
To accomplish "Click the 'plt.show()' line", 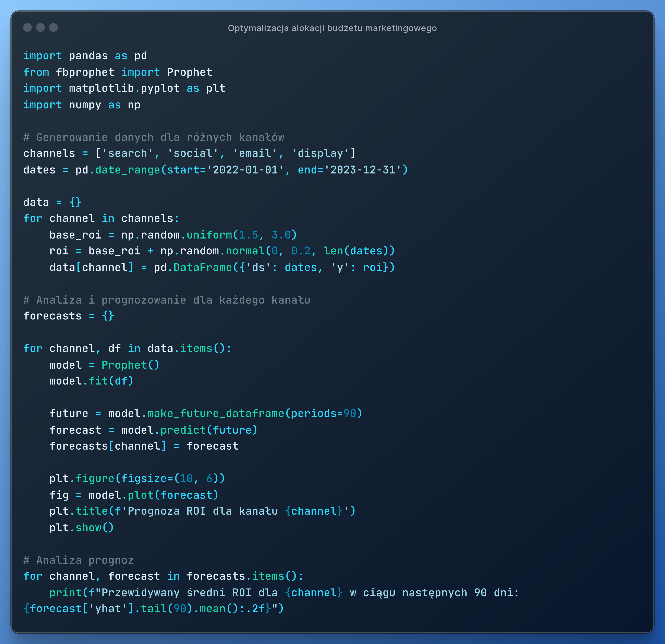I will coord(81,528).
